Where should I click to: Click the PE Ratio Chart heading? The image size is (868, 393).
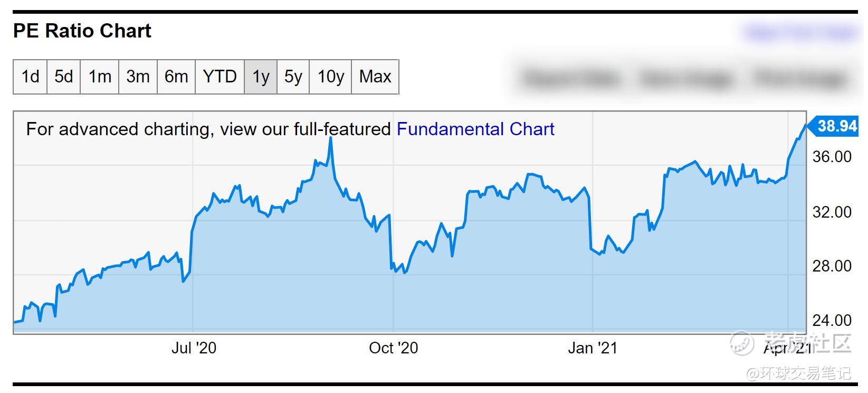click(82, 31)
